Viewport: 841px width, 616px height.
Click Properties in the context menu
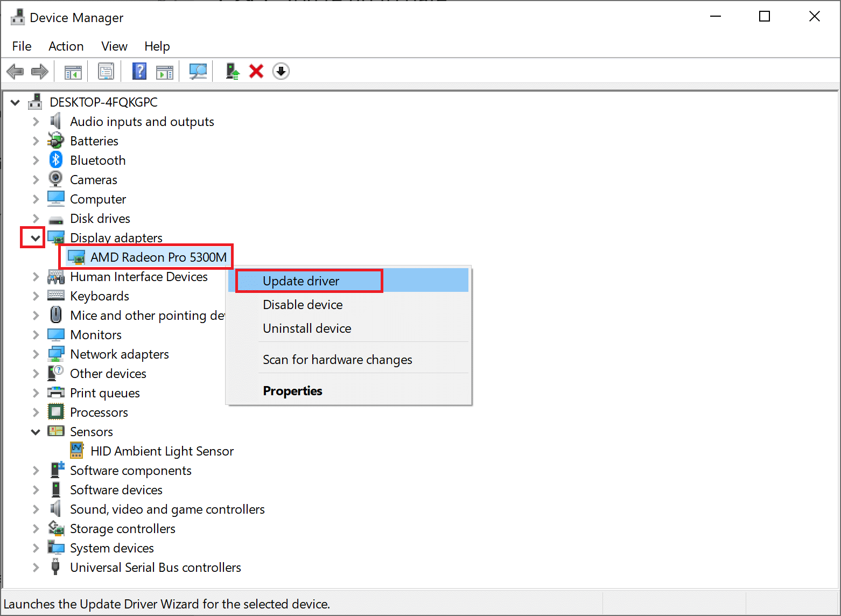[x=292, y=390]
